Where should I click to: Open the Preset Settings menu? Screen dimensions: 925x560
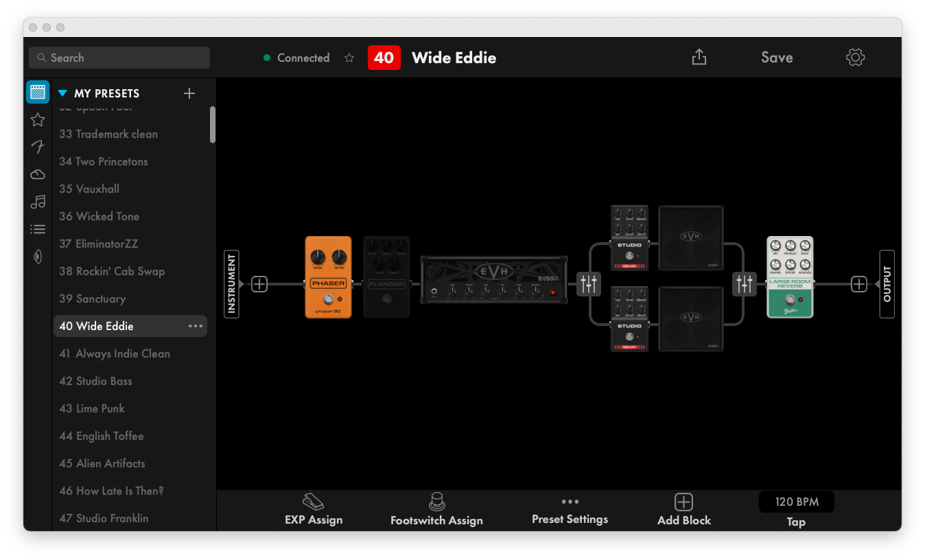click(x=570, y=509)
